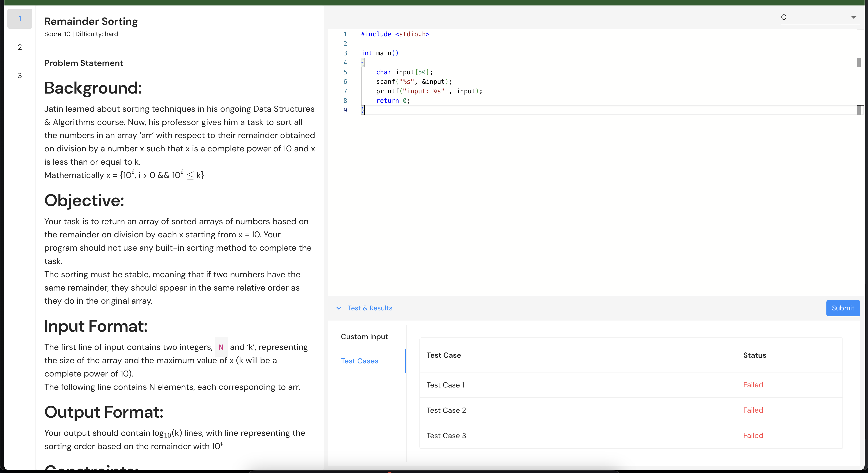The image size is (868, 473).
Task: Click the char input[50] declaration line
Action: pyautogui.click(x=404, y=72)
